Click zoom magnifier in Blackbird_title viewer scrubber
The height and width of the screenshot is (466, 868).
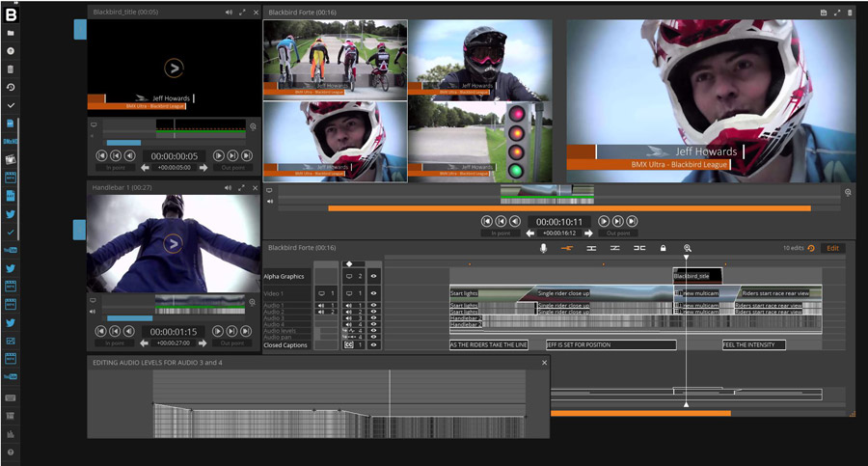(x=253, y=127)
